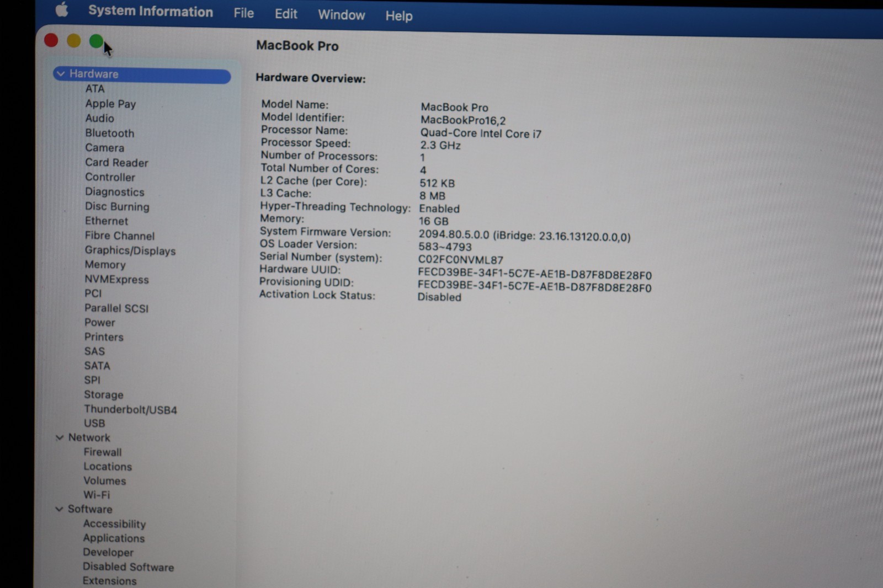
Task: Click the Activation Lock Status Disabled value
Action: [439, 297]
